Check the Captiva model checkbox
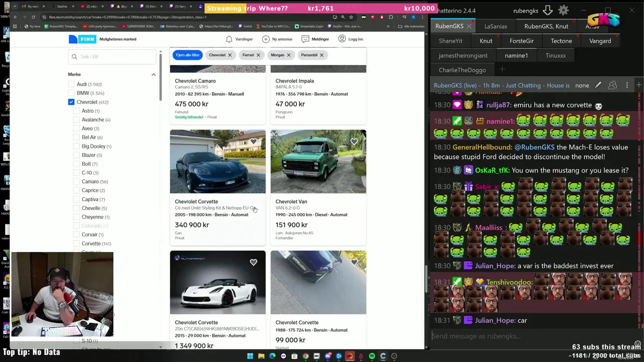Viewport: 644px width, 362px height. pos(76,199)
